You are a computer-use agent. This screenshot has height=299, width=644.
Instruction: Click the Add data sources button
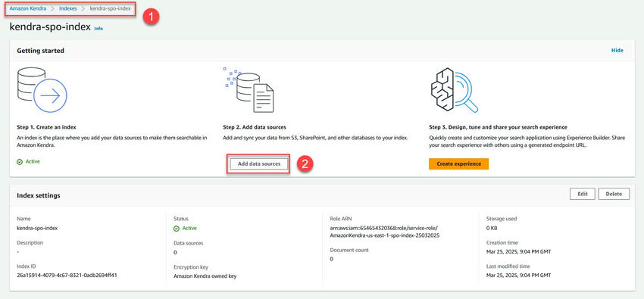(x=259, y=164)
